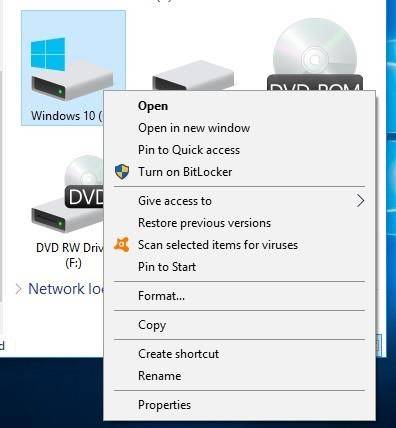Image resolution: width=396 pixels, height=428 pixels.
Task: Select Turn on BitLocker
Action: pyautogui.click(x=239, y=172)
